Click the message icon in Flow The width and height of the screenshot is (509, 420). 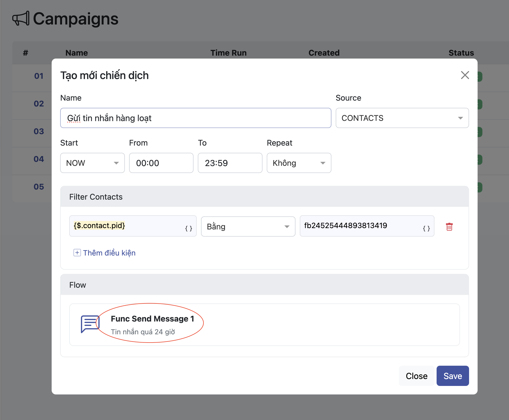[x=90, y=324]
